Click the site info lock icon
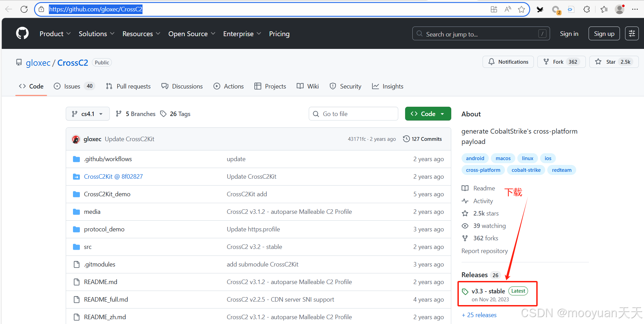 [41, 9]
